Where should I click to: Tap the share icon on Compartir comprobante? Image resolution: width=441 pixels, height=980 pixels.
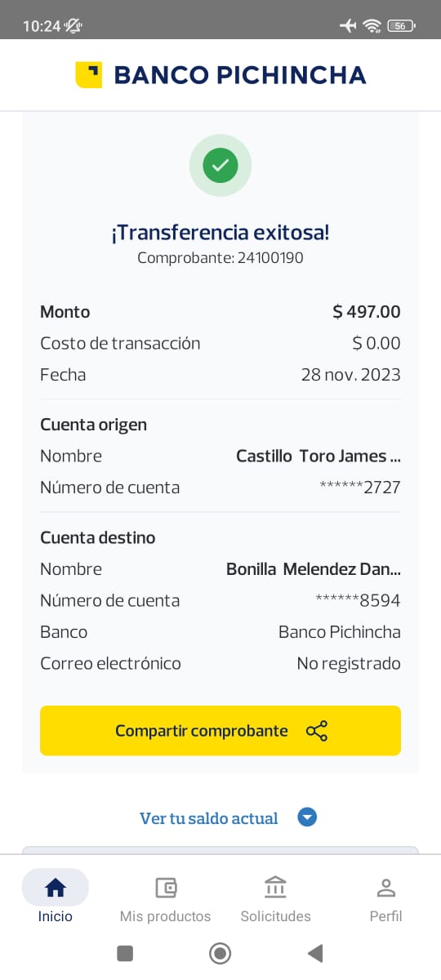(317, 731)
